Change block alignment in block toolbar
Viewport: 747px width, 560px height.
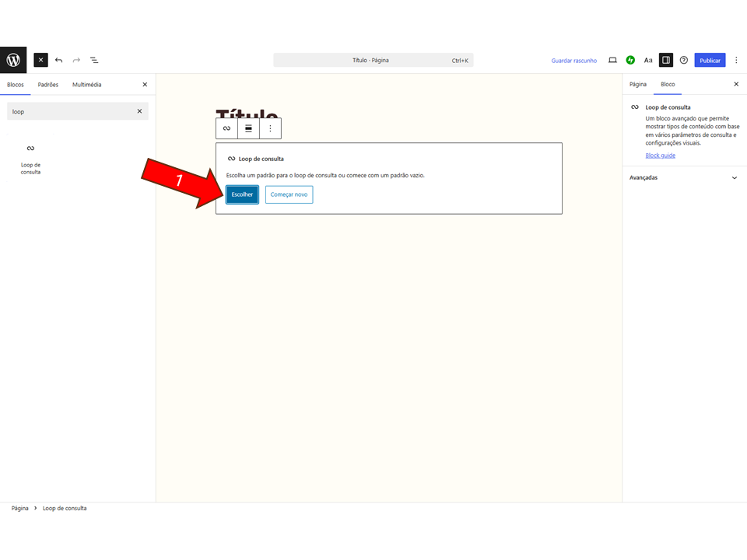248,128
